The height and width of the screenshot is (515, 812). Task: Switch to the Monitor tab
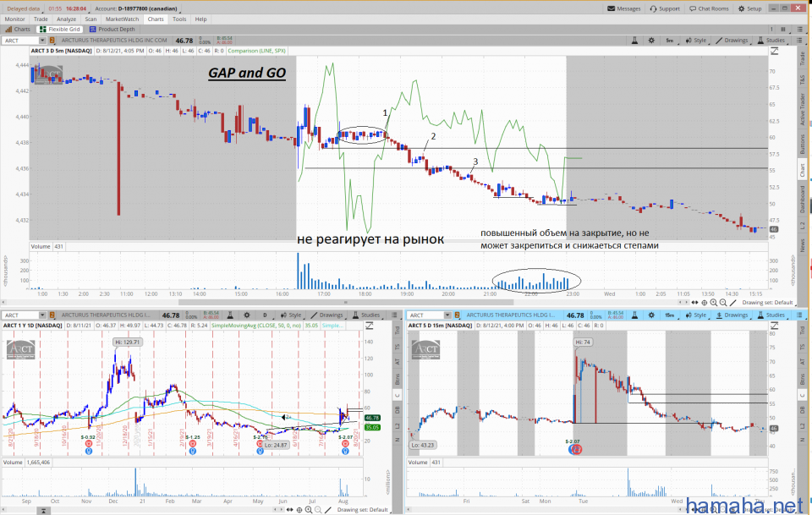[x=15, y=19]
